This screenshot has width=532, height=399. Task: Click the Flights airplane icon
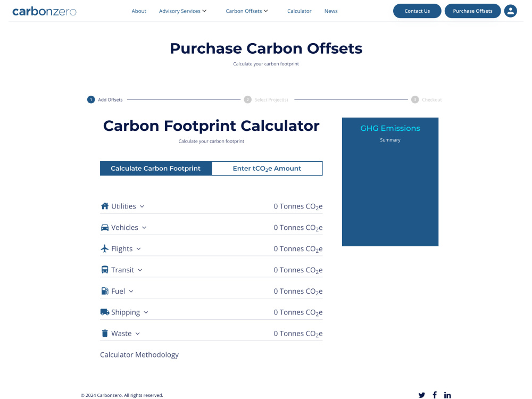tap(105, 248)
